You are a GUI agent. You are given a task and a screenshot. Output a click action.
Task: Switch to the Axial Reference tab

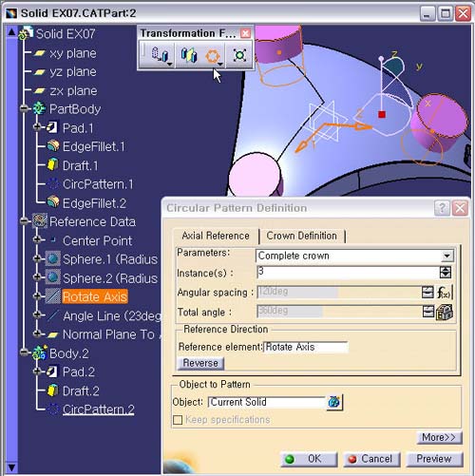(216, 236)
